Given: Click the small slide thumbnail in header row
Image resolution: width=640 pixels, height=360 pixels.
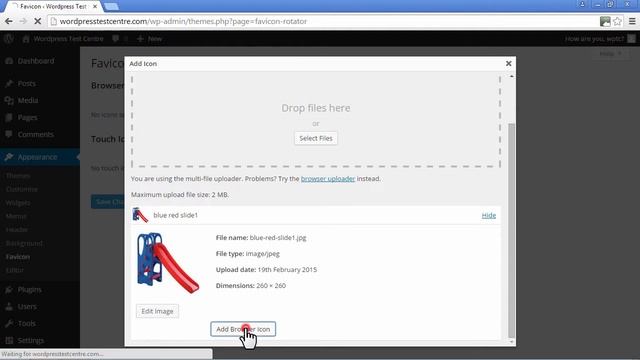Looking at the screenshot, I should [140, 215].
